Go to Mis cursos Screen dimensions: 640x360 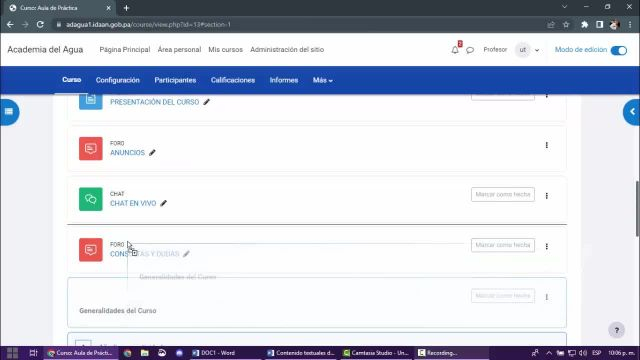coord(225,50)
